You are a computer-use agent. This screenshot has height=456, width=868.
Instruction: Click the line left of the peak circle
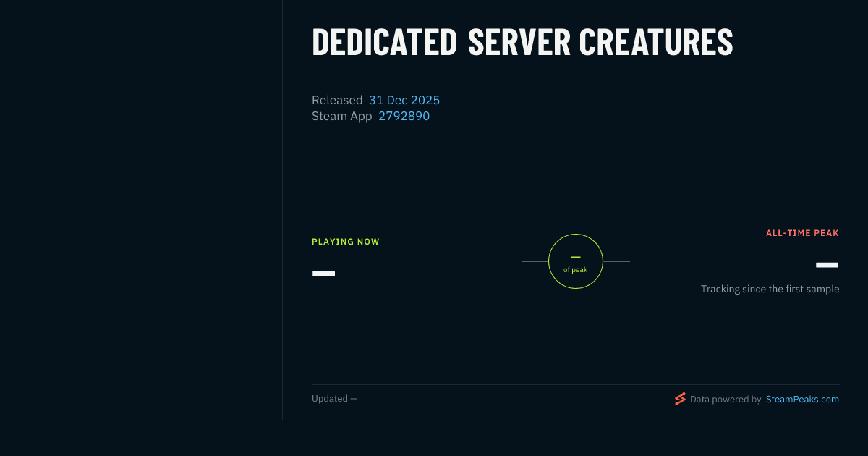click(x=535, y=261)
